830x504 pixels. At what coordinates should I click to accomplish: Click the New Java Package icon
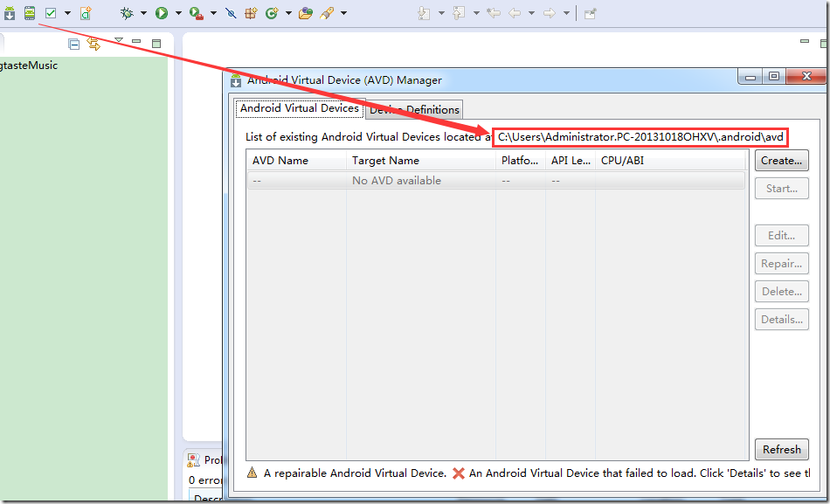click(251, 13)
